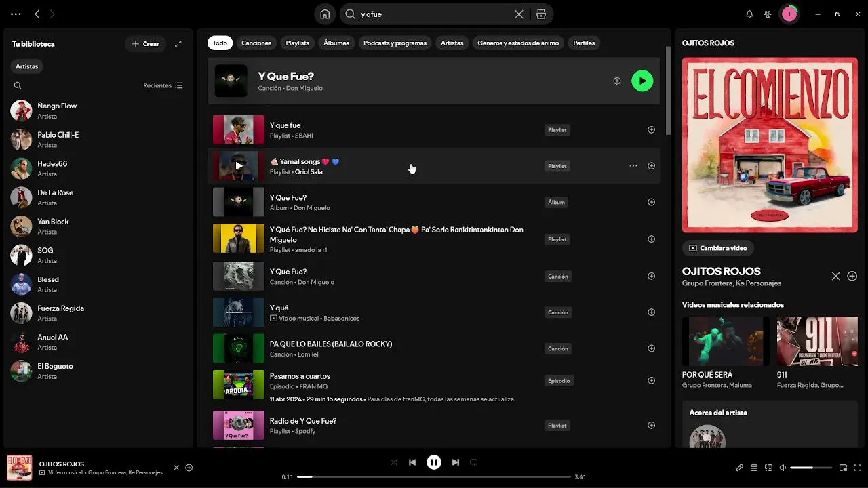
Task: Open Anuel AA from the library
Action: (98, 342)
